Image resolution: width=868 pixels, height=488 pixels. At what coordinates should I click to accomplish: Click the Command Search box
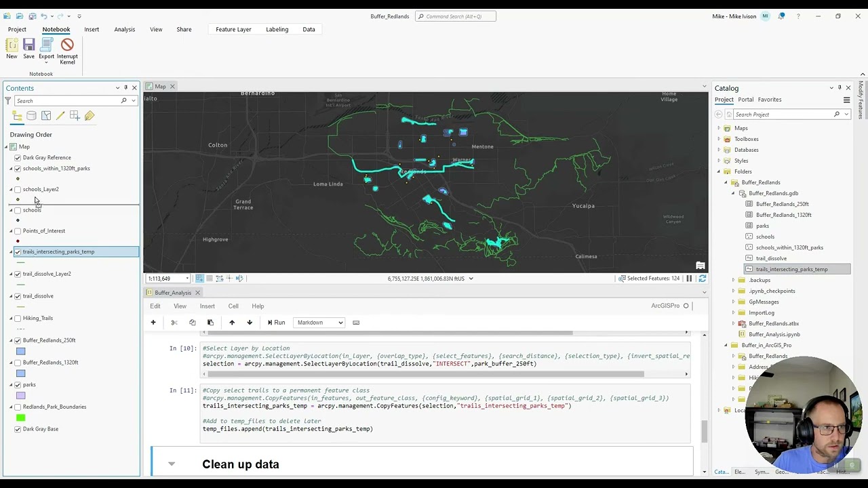point(455,16)
